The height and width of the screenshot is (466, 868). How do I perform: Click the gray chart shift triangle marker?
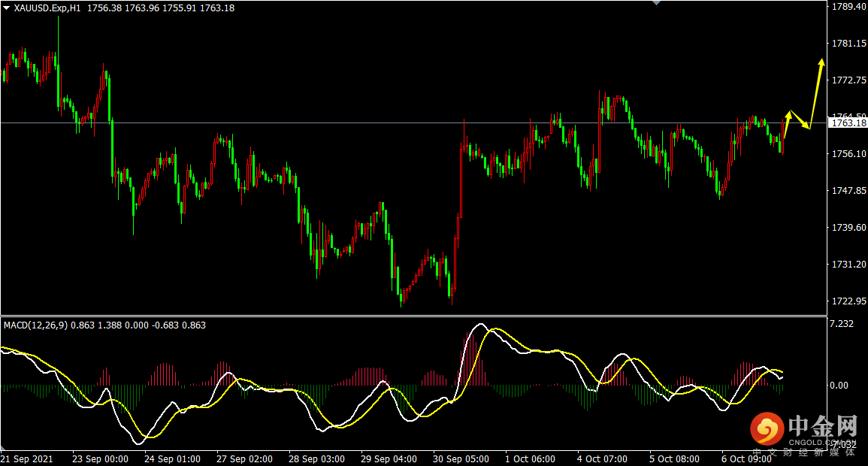[x=658, y=3]
